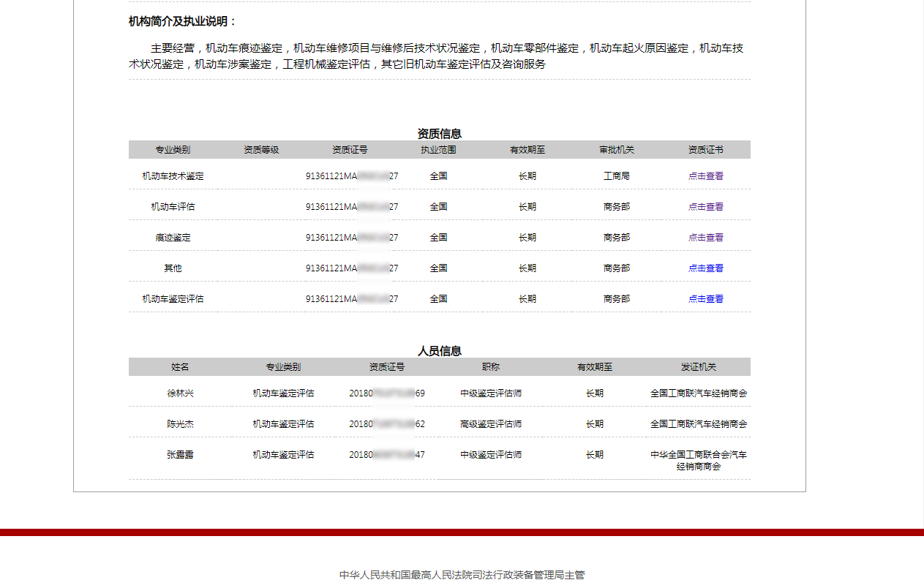
Task: Open 点击查看 link for 机动车技术鉴定 row
Action: coord(705,176)
